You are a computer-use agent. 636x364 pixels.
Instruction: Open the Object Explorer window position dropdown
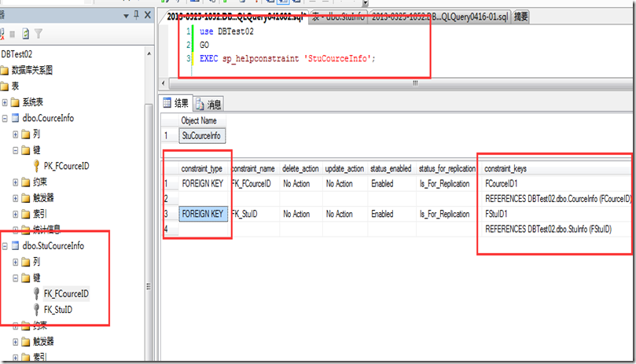pyautogui.click(x=126, y=16)
